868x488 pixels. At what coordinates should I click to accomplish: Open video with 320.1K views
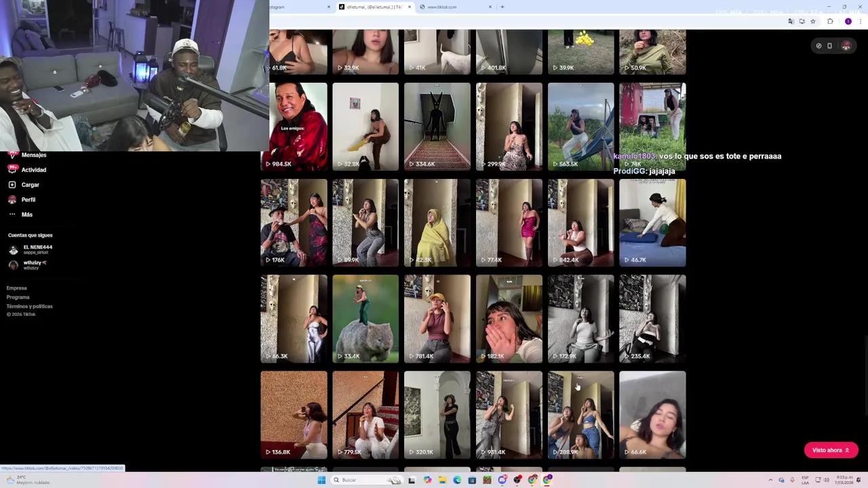pos(437,415)
